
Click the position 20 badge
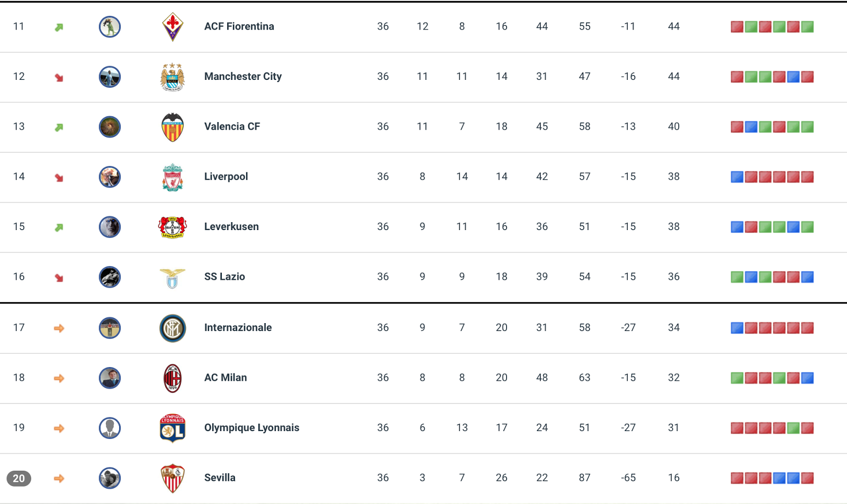coord(19,478)
